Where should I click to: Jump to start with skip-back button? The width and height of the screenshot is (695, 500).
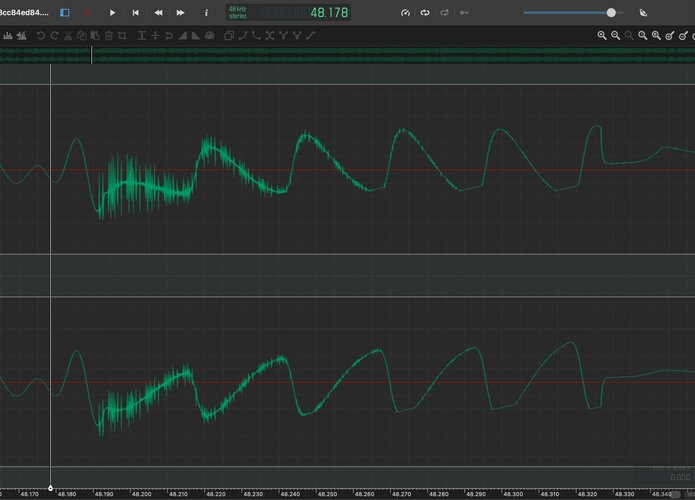point(136,13)
